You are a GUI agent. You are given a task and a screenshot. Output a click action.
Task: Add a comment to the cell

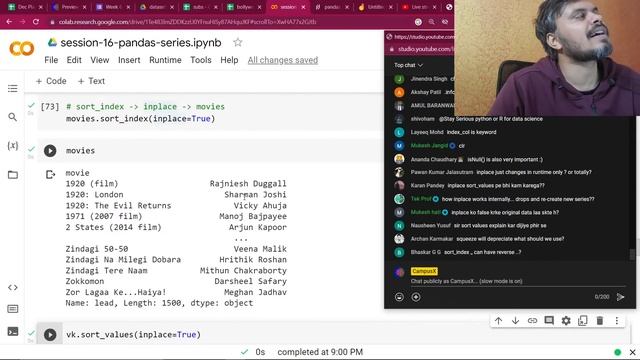point(549,321)
